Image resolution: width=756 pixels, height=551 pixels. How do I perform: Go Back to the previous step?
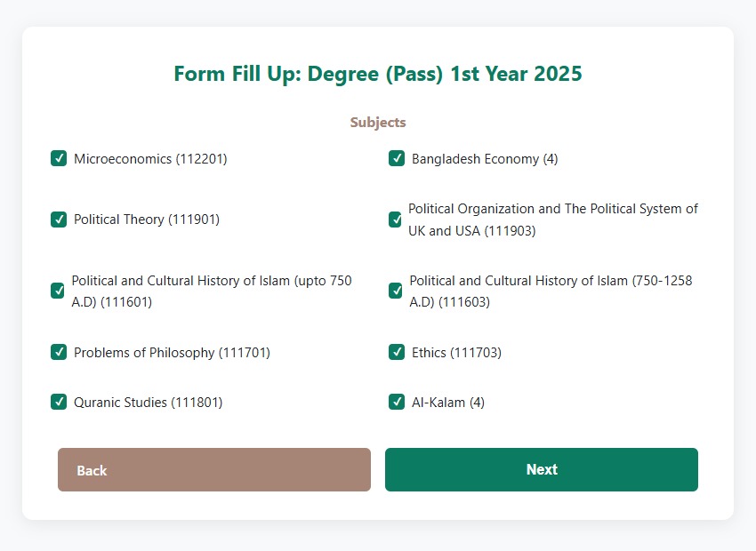coord(213,469)
